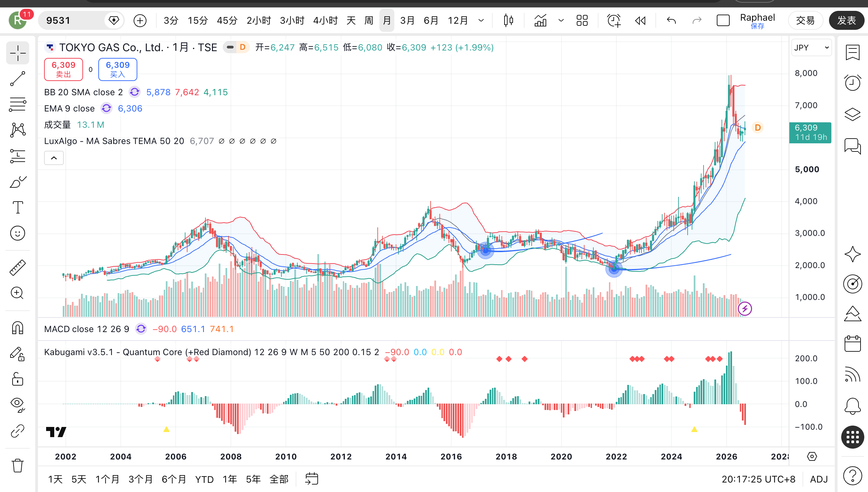Set date range to 1天

click(x=55, y=479)
